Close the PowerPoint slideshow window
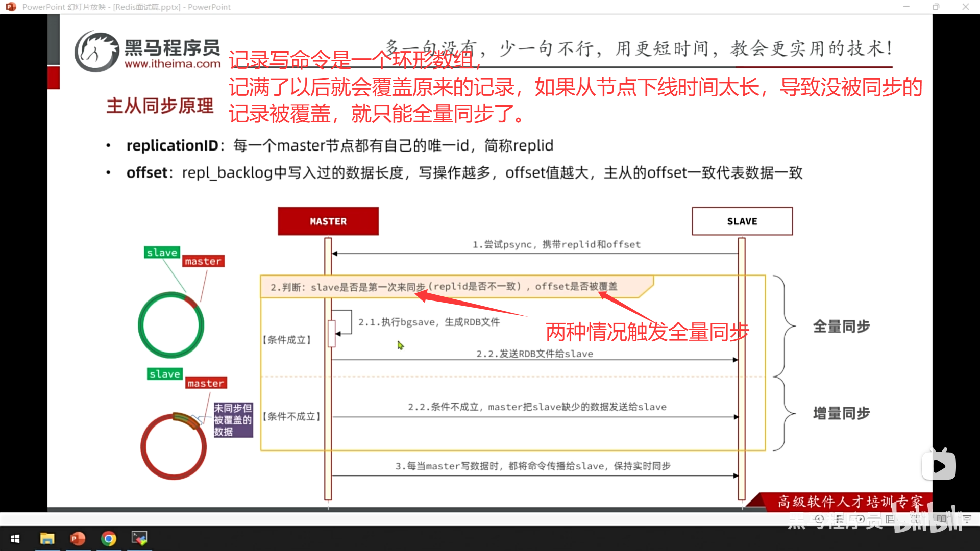Image resolution: width=980 pixels, height=551 pixels. (x=965, y=7)
